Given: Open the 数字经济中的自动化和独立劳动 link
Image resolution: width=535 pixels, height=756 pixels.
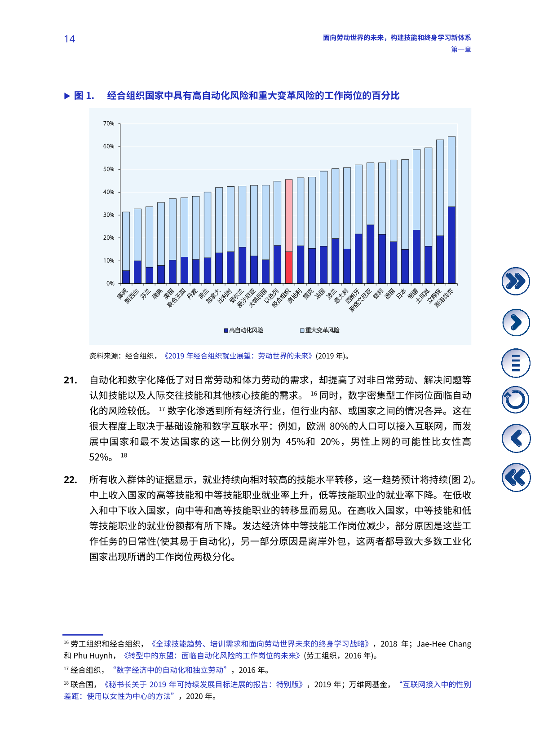Looking at the screenshot, I should [x=170, y=670].
